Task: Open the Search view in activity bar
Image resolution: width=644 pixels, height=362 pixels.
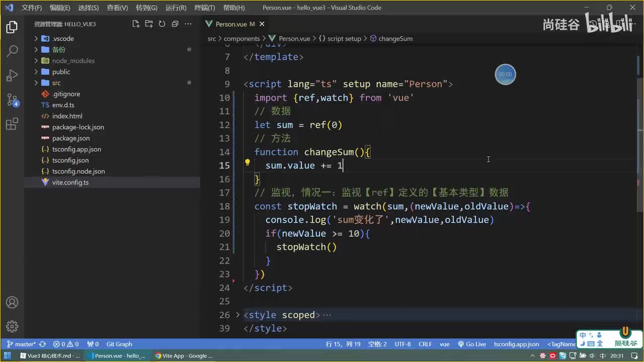Action: 12,51
